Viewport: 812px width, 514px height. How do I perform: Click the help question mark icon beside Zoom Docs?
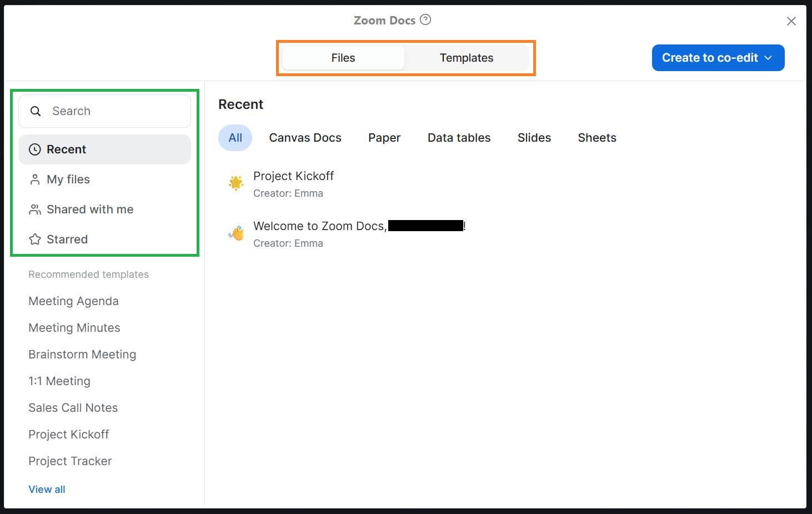click(425, 20)
